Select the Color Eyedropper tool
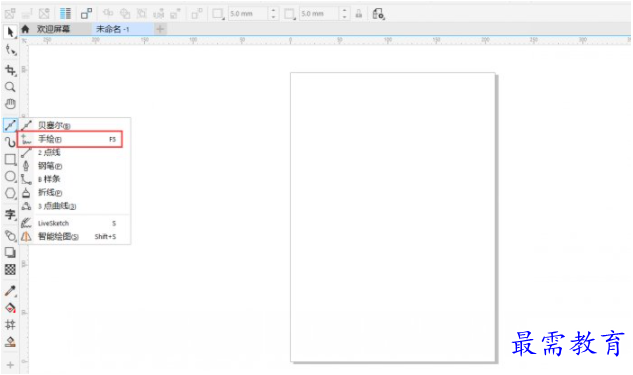 point(10,291)
